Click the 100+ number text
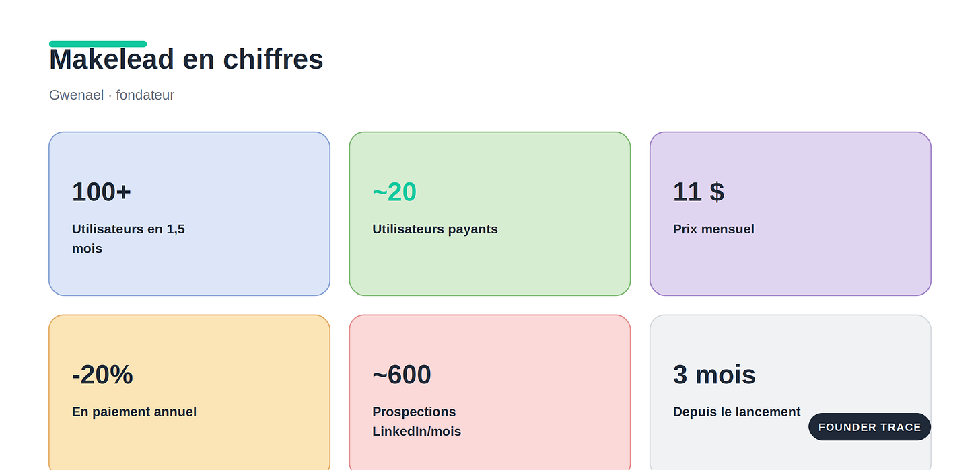Viewport: 980px width, 470px height. (102, 192)
